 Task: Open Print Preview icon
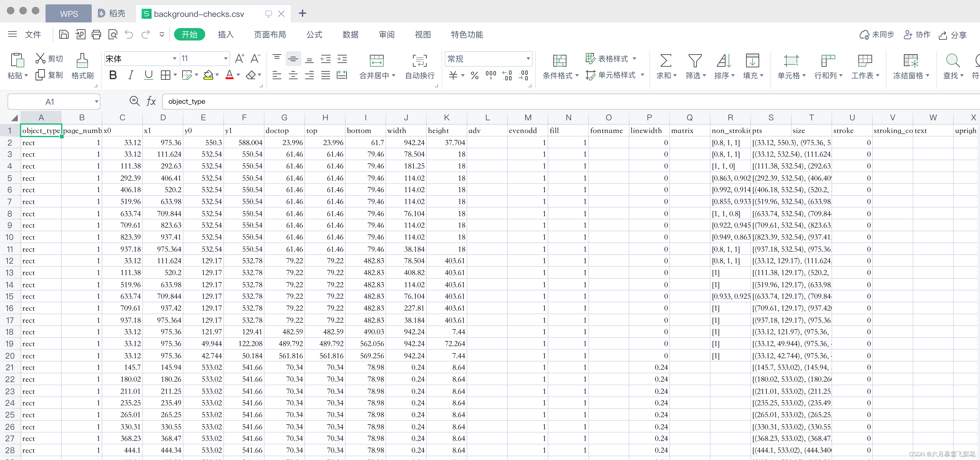point(113,35)
